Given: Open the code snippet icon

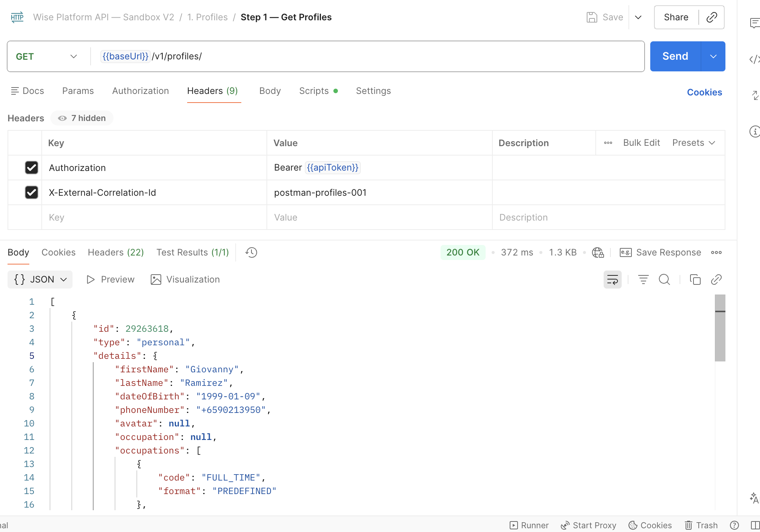Looking at the screenshot, I should tap(755, 59).
